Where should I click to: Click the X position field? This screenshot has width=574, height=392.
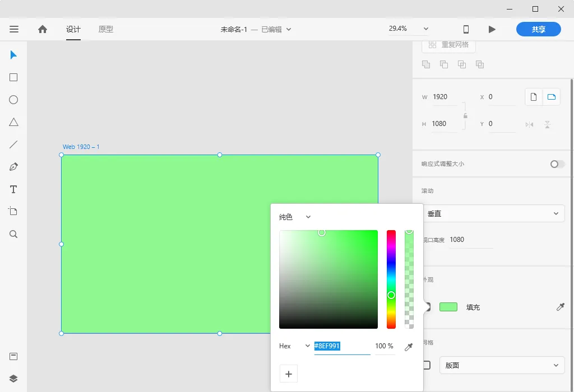pyautogui.click(x=502, y=97)
